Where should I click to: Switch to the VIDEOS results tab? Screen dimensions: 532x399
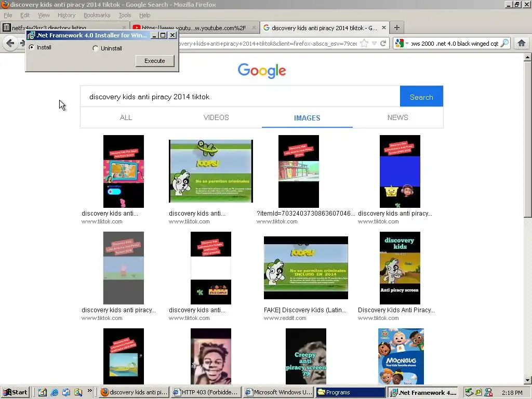pyautogui.click(x=216, y=117)
